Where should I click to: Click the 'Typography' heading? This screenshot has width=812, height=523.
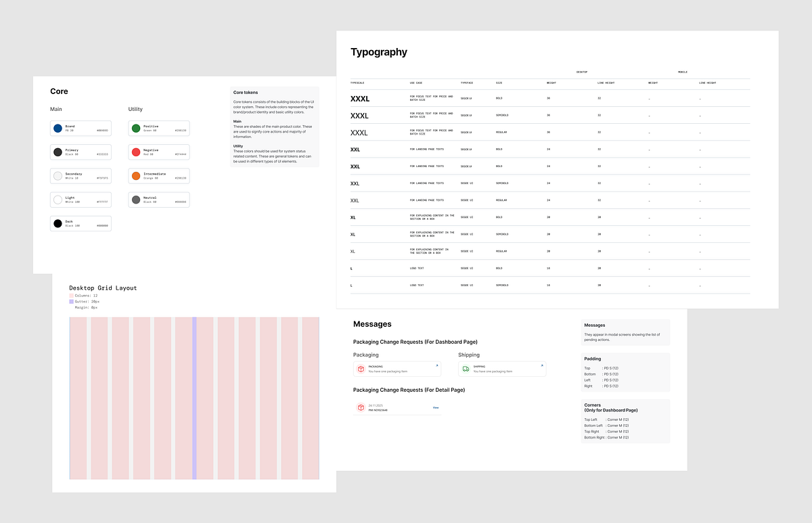coord(379,52)
